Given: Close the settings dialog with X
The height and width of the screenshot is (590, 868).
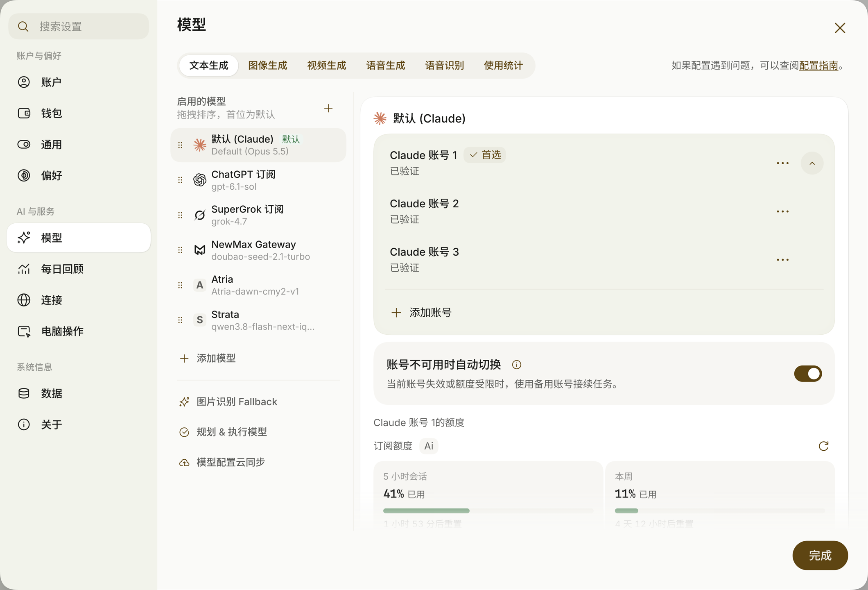Looking at the screenshot, I should (840, 28).
